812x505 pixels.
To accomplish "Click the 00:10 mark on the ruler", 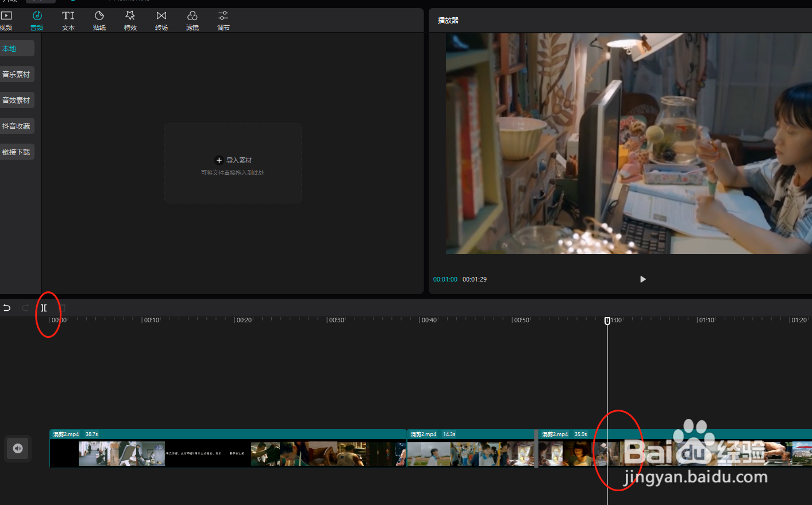I will pos(152,320).
